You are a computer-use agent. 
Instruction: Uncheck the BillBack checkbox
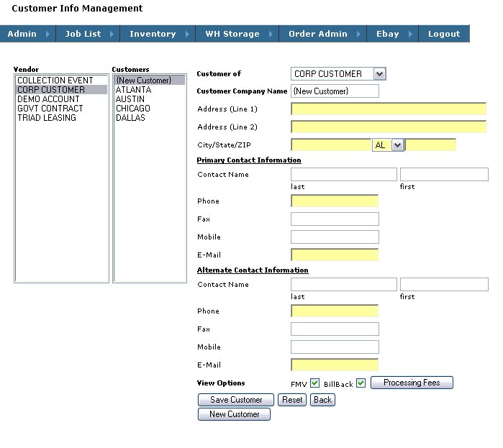tap(361, 383)
